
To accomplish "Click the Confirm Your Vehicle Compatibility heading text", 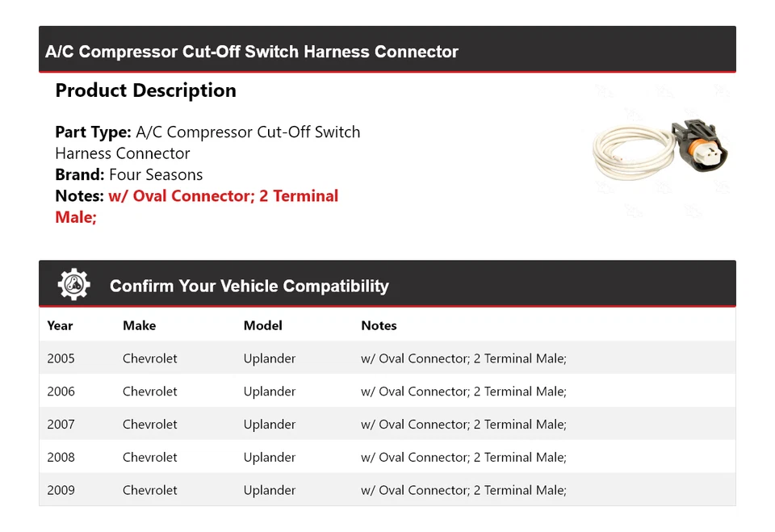I will [x=249, y=286].
